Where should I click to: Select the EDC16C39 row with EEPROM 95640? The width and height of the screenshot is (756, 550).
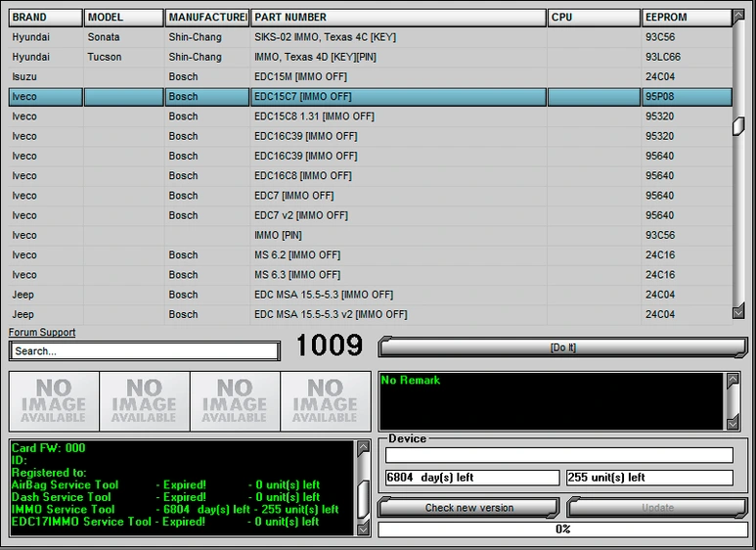point(371,156)
